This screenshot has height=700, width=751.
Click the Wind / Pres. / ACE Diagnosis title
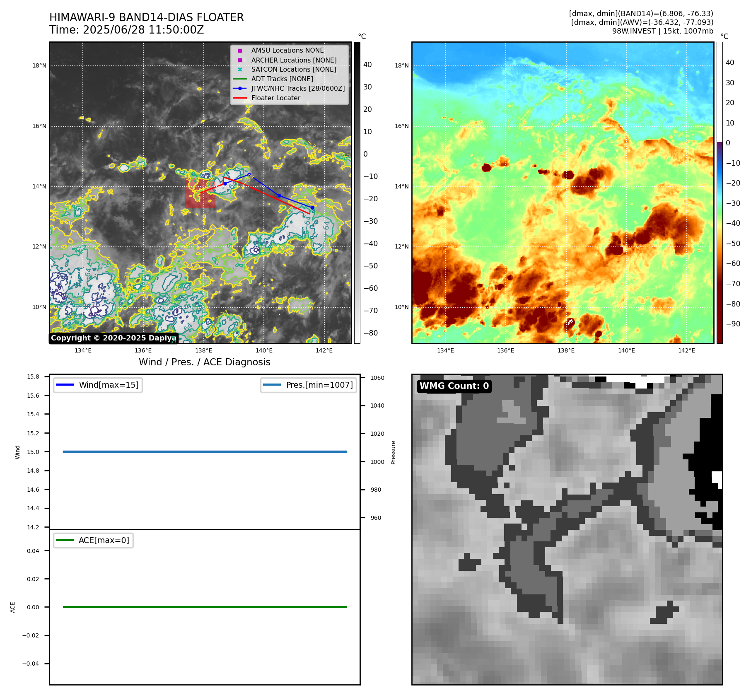click(205, 362)
